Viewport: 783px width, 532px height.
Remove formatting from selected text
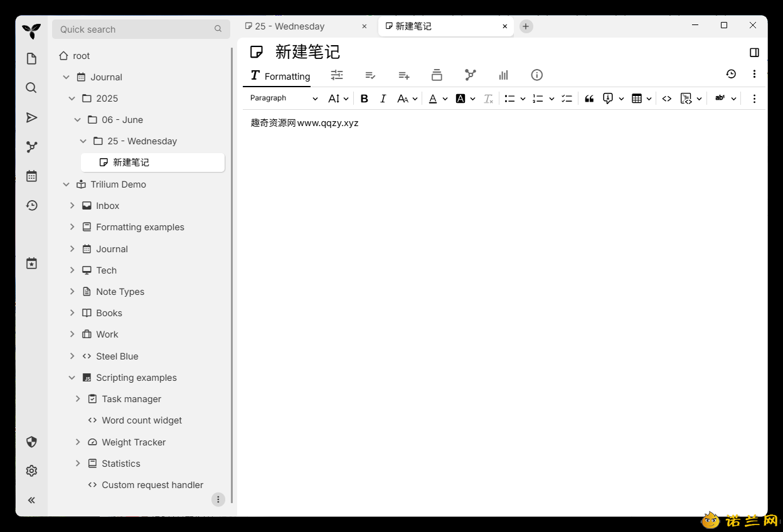point(488,98)
